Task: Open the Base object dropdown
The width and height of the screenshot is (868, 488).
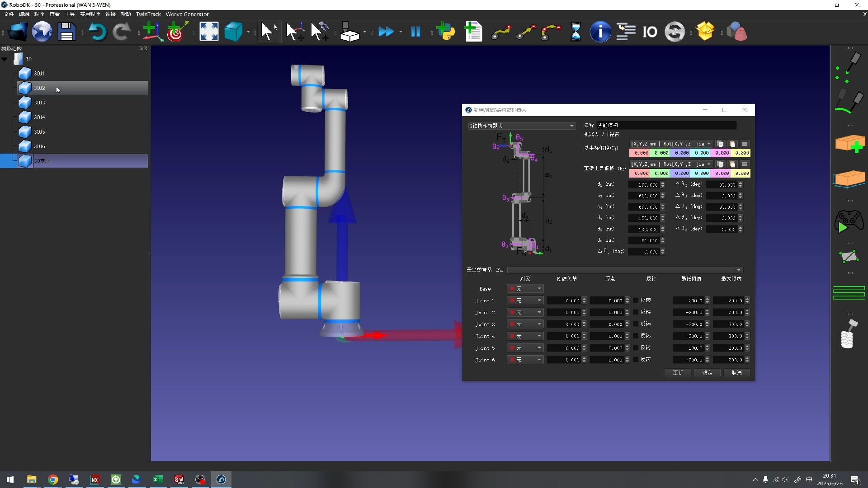Action: point(525,289)
